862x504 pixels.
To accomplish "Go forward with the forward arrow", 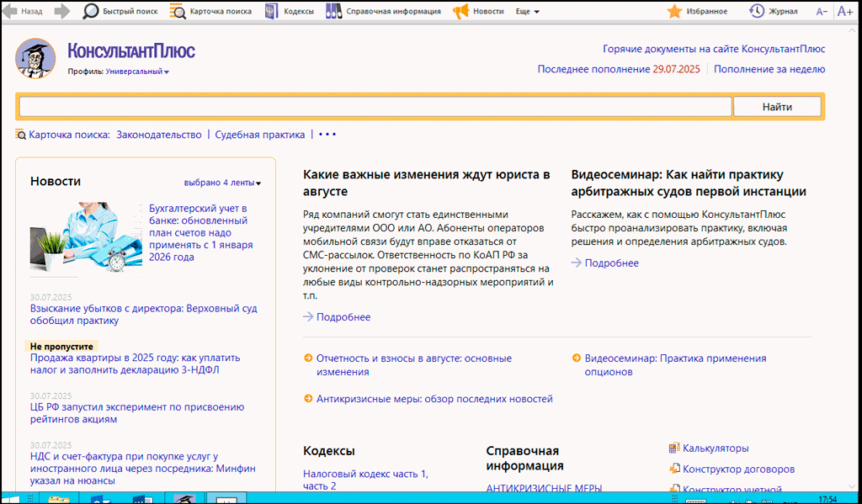I will click(x=62, y=11).
